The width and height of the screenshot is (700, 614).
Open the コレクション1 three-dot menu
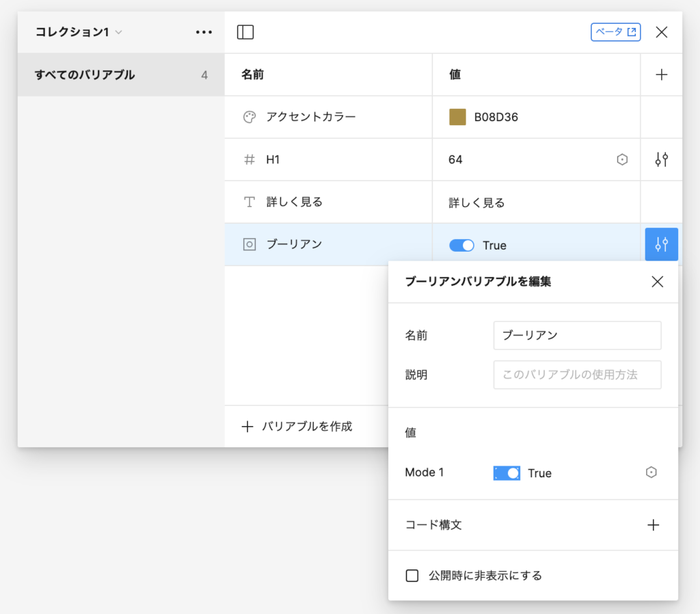click(204, 32)
